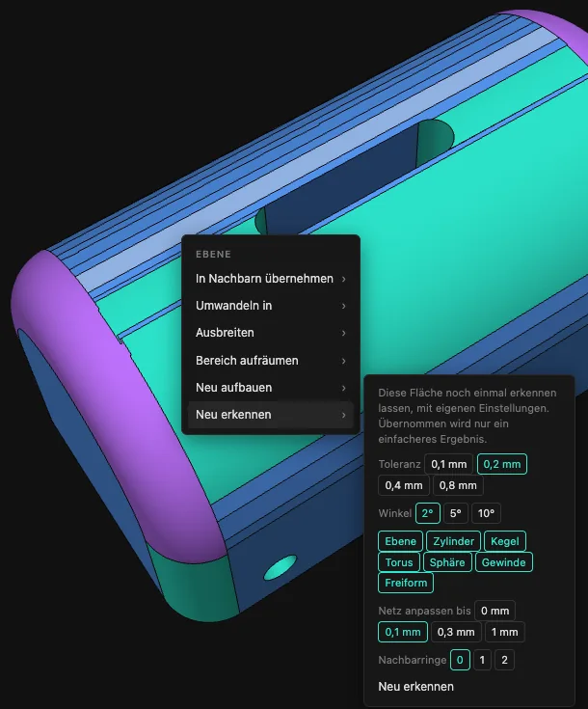Image resolution: width=588 pixels, height=709 pixels.
Task: Set Netz anpassen bis 0,3 mm
Action: [456, 632]
